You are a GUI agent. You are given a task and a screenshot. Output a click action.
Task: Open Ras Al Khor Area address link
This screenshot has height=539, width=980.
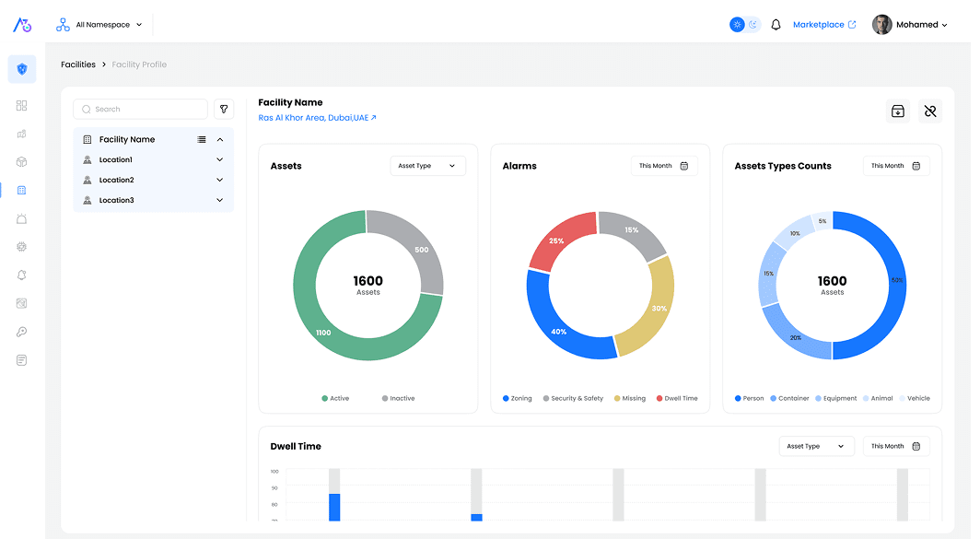click(317, 118)
